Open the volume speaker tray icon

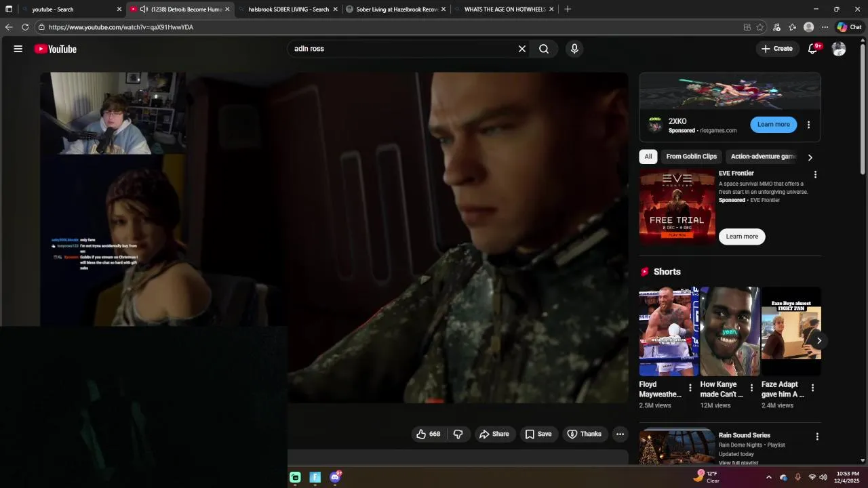(x=823, y=477)
